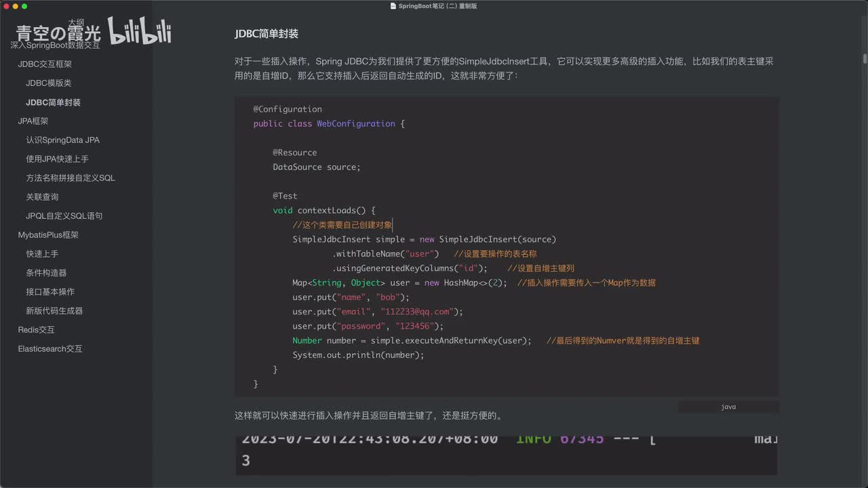The width and height of the screenshot is (868, 488).
Task: Click the DataSource source; code line
Action: (x=317, y=167)
